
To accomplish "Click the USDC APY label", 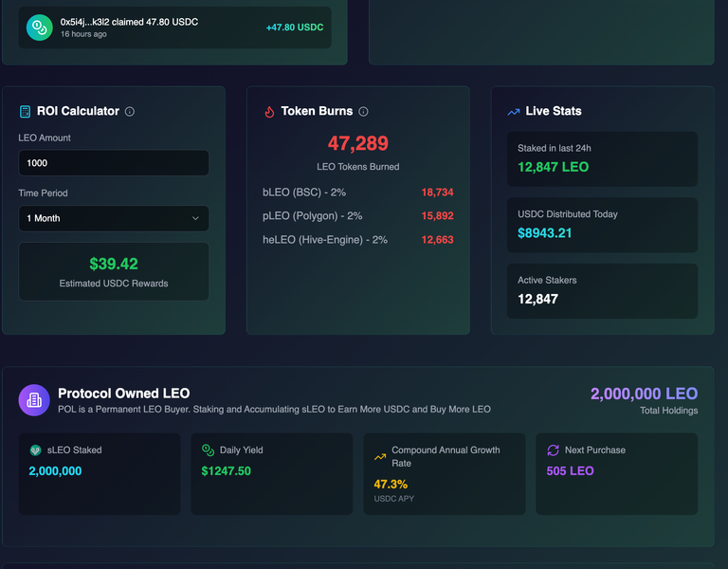I will (x=393, y=499).
